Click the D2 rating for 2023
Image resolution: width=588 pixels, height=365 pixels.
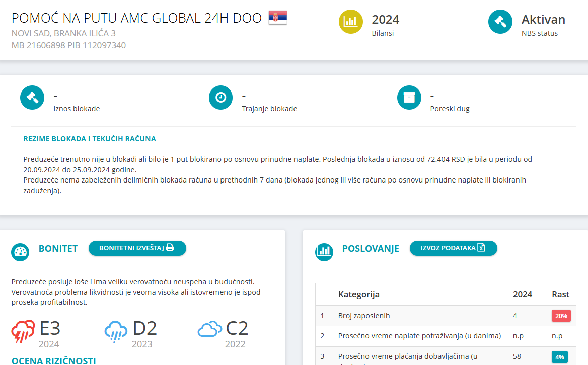(x=145, y=328)
